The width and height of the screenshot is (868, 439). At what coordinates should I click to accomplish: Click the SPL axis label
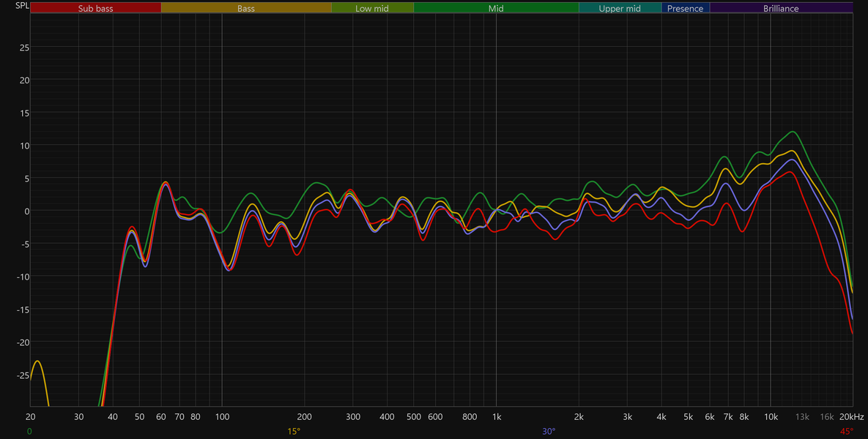tap(22, 6)
